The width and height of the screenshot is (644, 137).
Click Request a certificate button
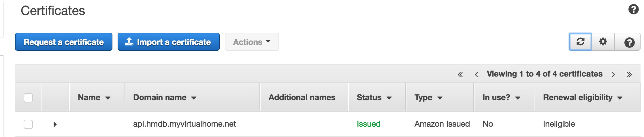(63, 42)
